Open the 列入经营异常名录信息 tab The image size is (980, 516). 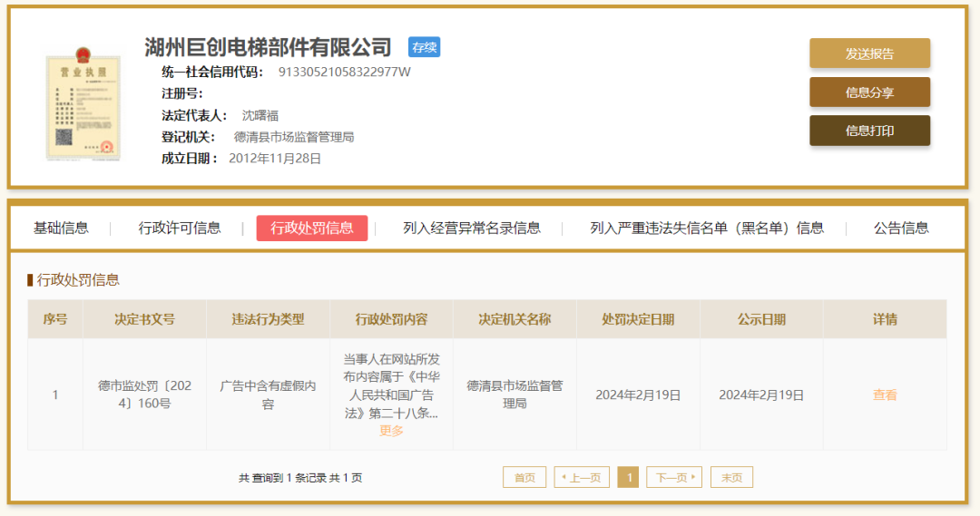pyautogui.click(x=472, y=228)
